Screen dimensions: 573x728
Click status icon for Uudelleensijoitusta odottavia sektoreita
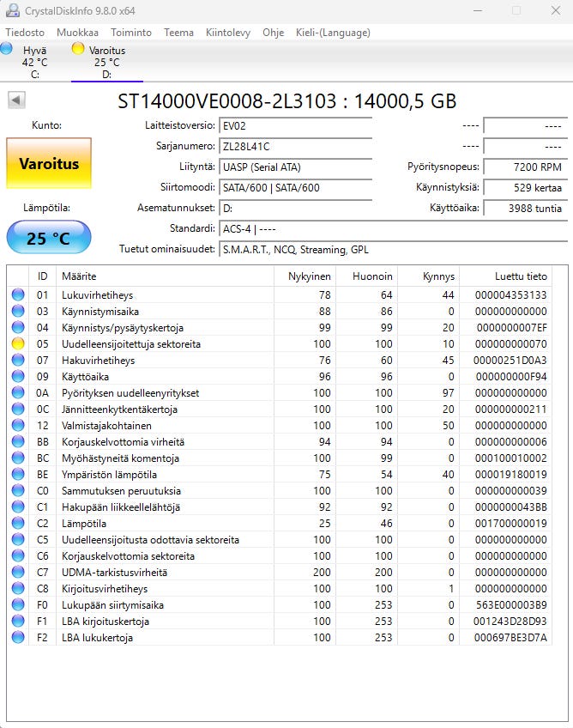point(18,539)
